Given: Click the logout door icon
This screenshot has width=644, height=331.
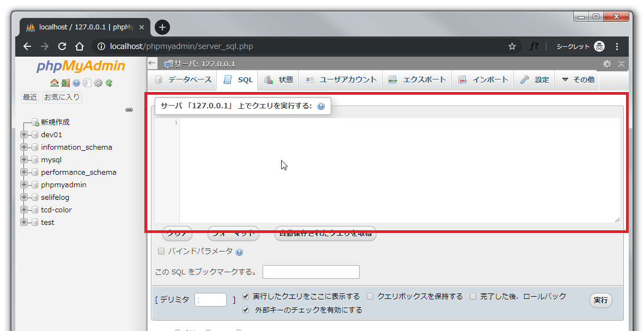Looking at the screenshot, I should (65, 83).
